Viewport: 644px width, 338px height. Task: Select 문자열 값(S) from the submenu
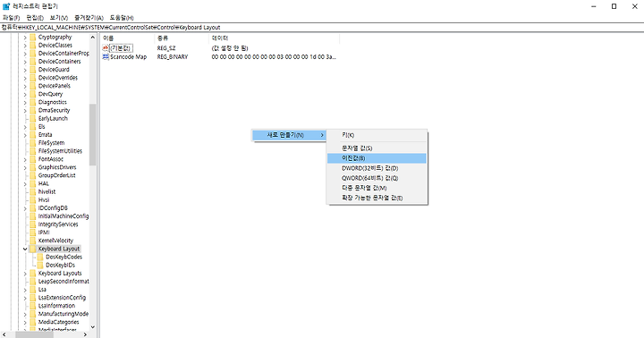point(377,148)
